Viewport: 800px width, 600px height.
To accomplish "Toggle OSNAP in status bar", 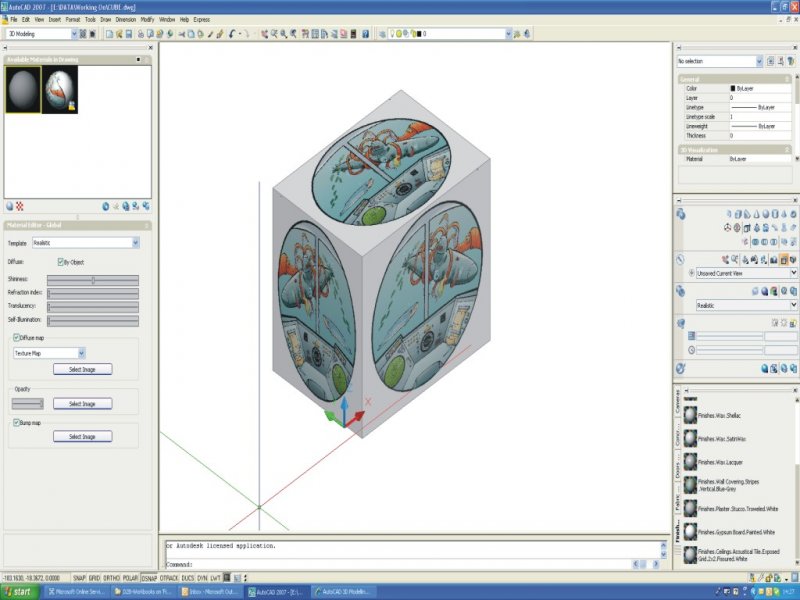I will click(149, 578).
